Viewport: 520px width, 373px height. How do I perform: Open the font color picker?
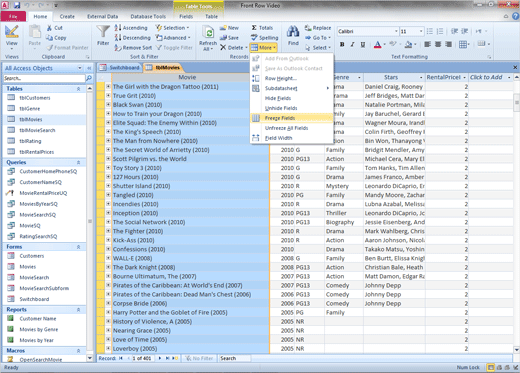(379, 44)
